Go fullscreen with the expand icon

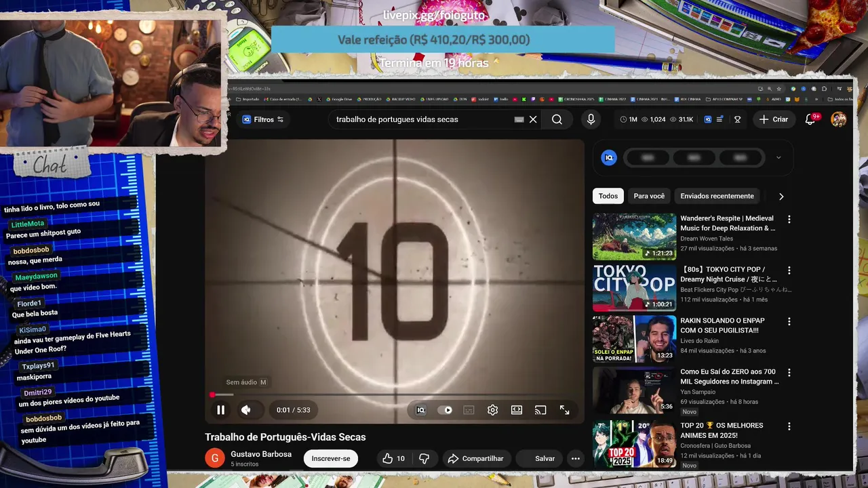pos(564,410)
